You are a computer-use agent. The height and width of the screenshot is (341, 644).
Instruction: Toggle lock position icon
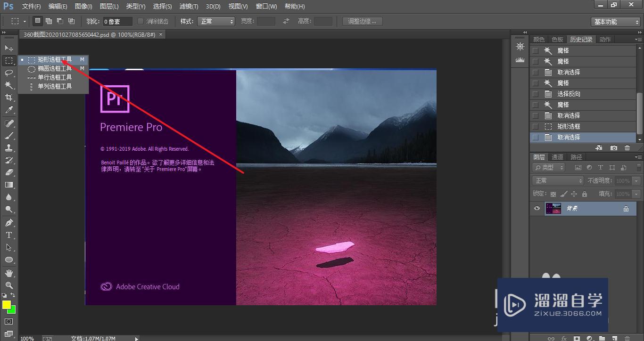(x=574, y=194)
